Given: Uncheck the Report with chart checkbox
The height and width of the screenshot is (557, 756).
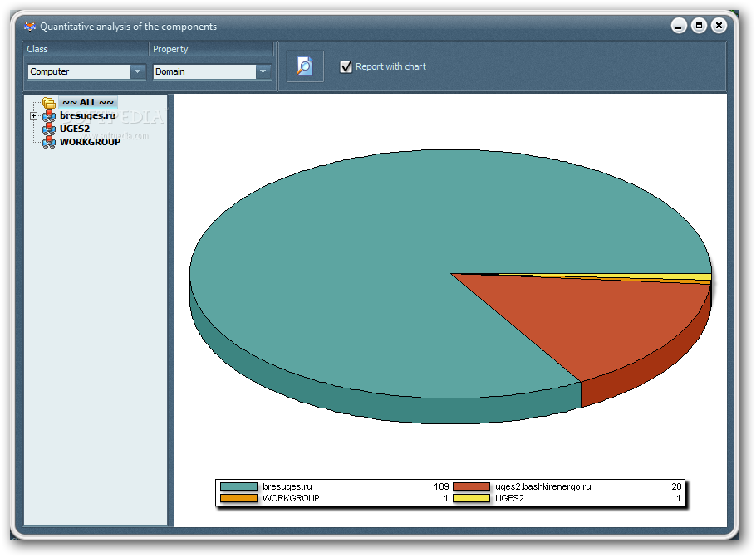Looking at the screenshot, I should click(x=346, y=66).
